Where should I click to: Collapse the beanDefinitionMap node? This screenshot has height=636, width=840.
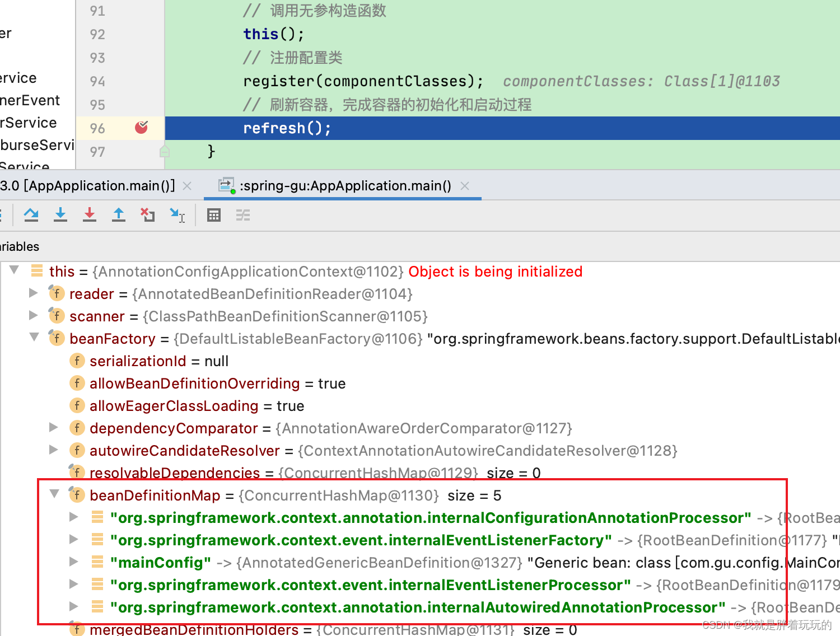pos(54,494)
